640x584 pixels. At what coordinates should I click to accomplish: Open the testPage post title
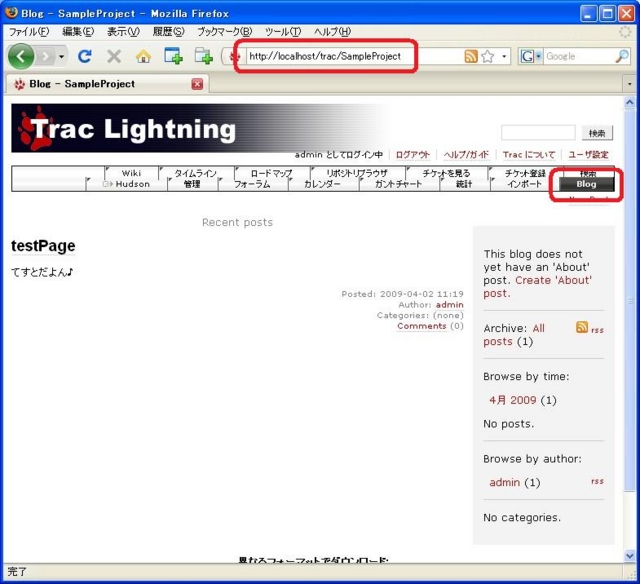(43, 246)
